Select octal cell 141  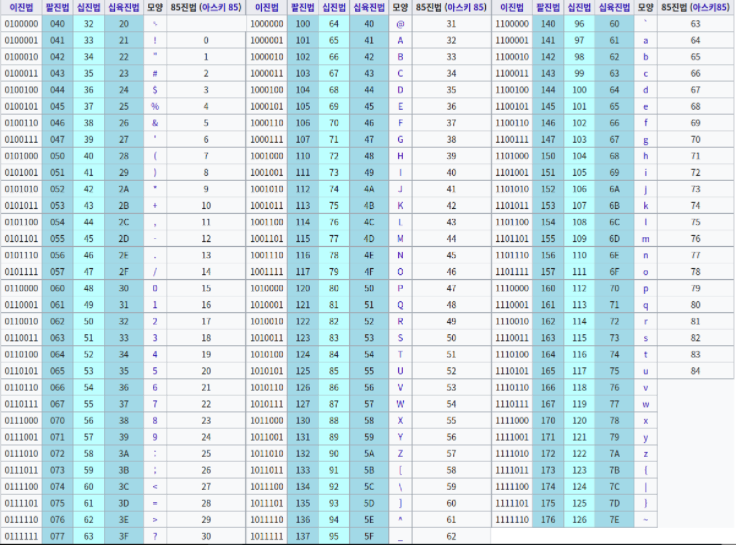[x=548, y=40]
